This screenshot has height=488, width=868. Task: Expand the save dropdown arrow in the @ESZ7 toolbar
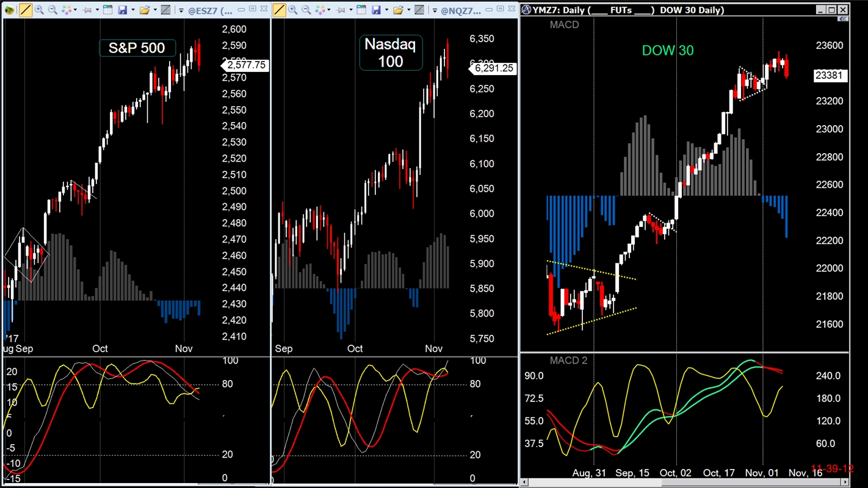tap(133, 10)
